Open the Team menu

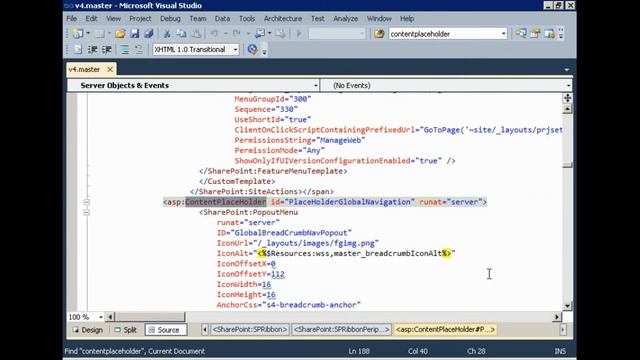tap(198, 19)
